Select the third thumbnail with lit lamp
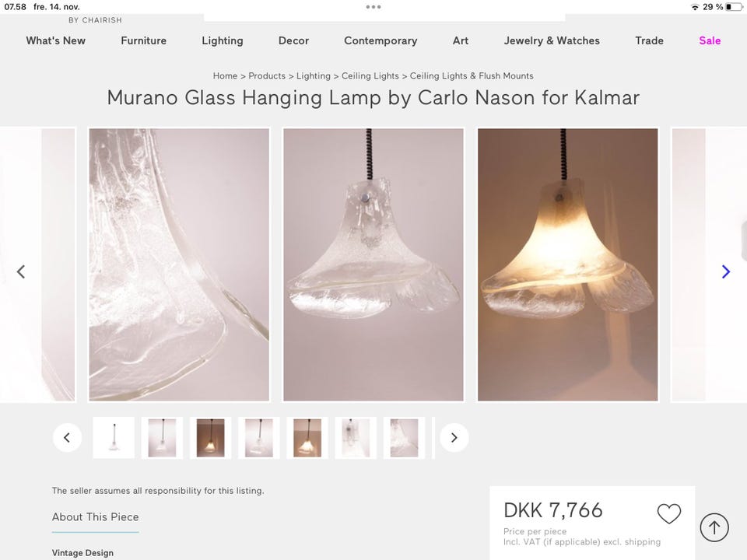 click(211, 438)
